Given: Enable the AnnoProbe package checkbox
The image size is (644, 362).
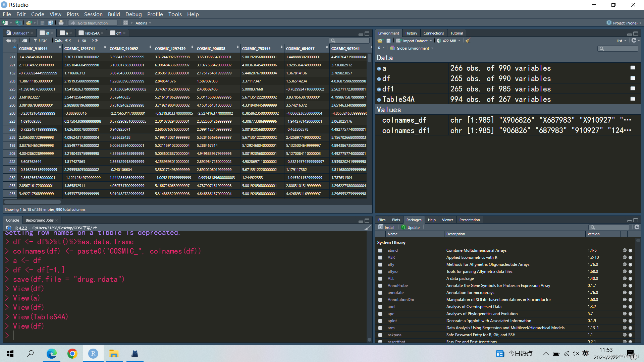Looking at the screenshot, I should (380, 286).
